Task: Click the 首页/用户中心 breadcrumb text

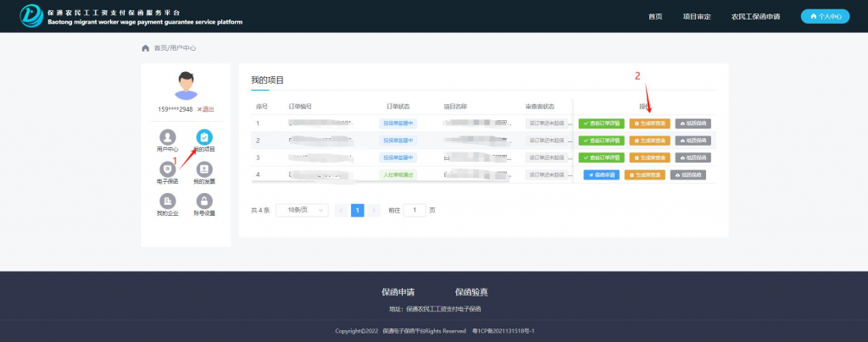Action: pyautogui.click(x=175, y=48)
